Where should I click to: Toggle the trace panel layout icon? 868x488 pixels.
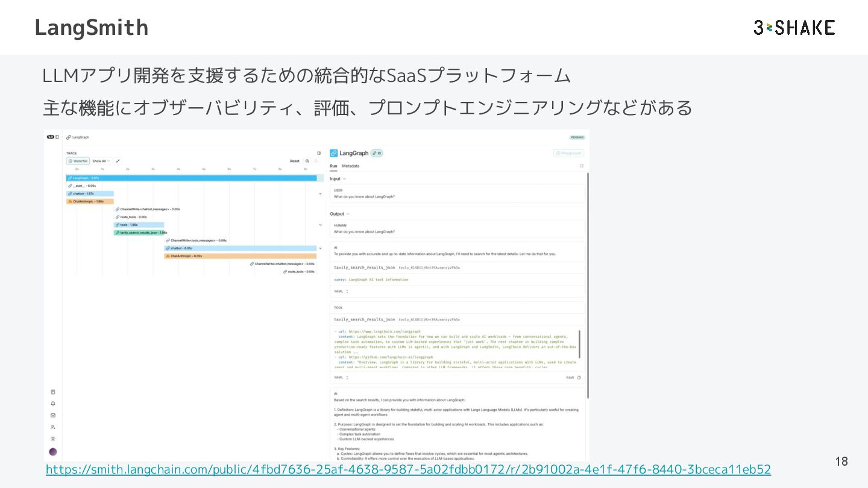(319, 153)
